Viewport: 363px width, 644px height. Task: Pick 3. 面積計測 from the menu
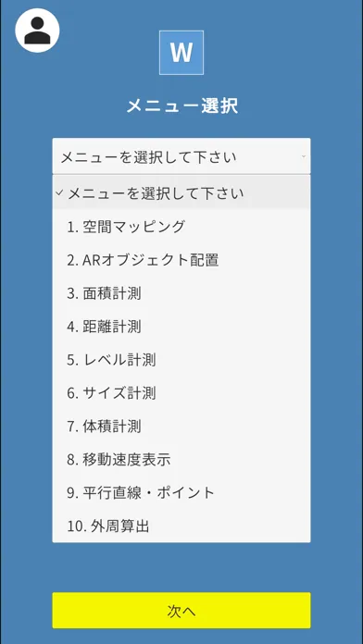[181, 293]
